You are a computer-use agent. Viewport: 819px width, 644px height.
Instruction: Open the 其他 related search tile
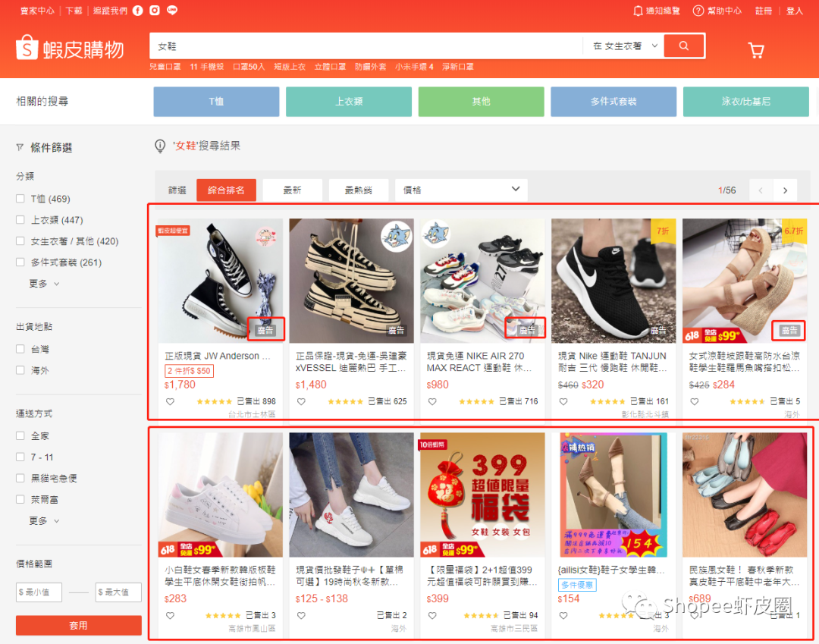pos(481,102)
